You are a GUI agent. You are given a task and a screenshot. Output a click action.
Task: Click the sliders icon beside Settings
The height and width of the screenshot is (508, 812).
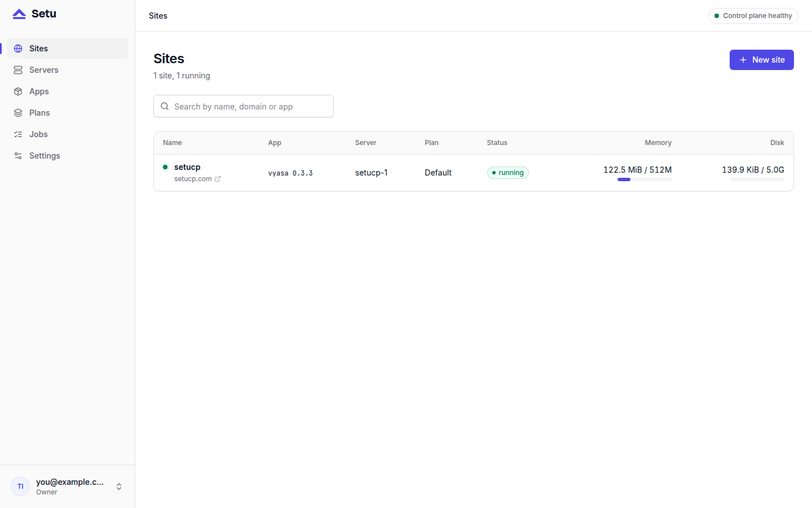[18, 156]
